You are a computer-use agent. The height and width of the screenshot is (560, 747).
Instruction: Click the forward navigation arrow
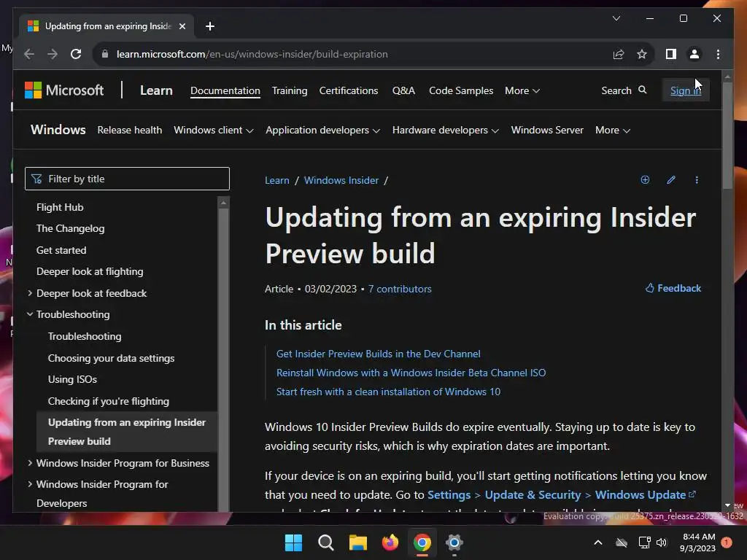pos(53,54)
